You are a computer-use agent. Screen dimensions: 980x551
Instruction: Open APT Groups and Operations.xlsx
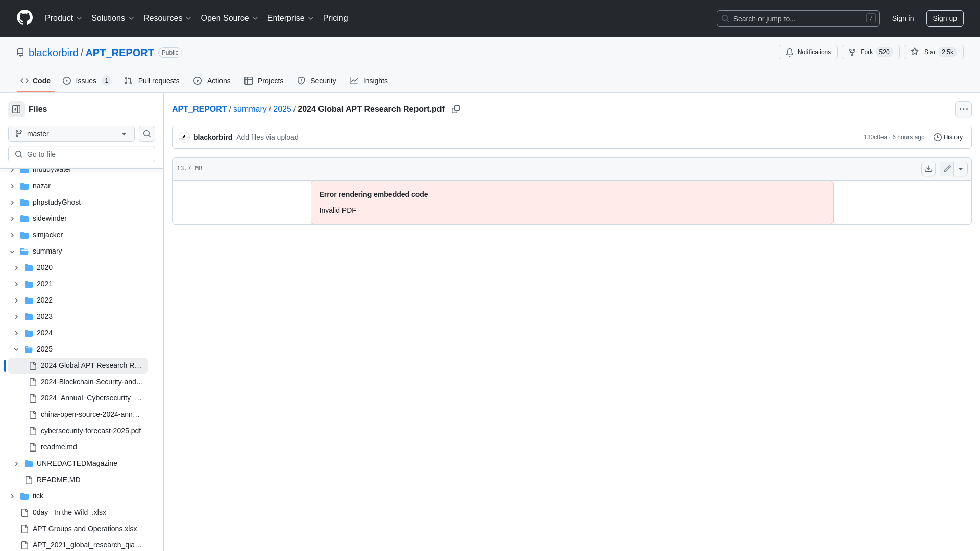click(84, 529)
